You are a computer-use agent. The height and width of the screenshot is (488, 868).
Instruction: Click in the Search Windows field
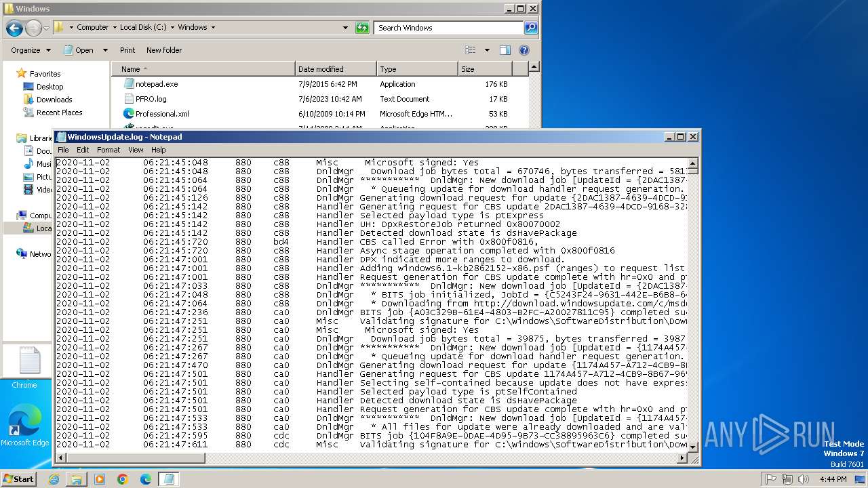coord(449,28)
